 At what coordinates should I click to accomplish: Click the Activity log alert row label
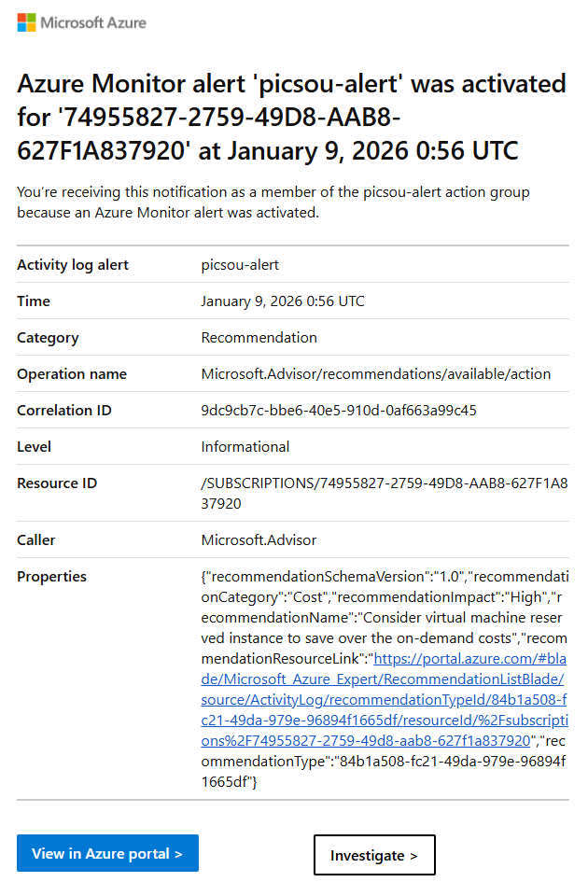point(73,265)
